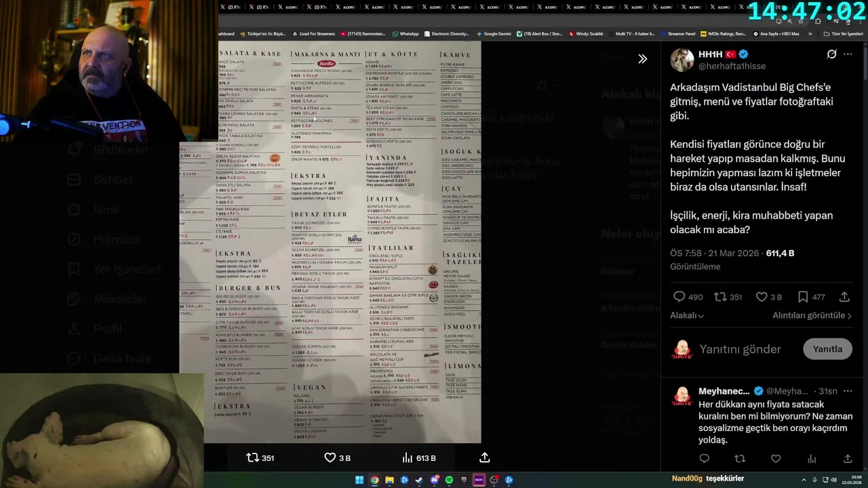Open HHH profile avatar
The width and height of the screenshot is (868, 488).
pos(682,60)
